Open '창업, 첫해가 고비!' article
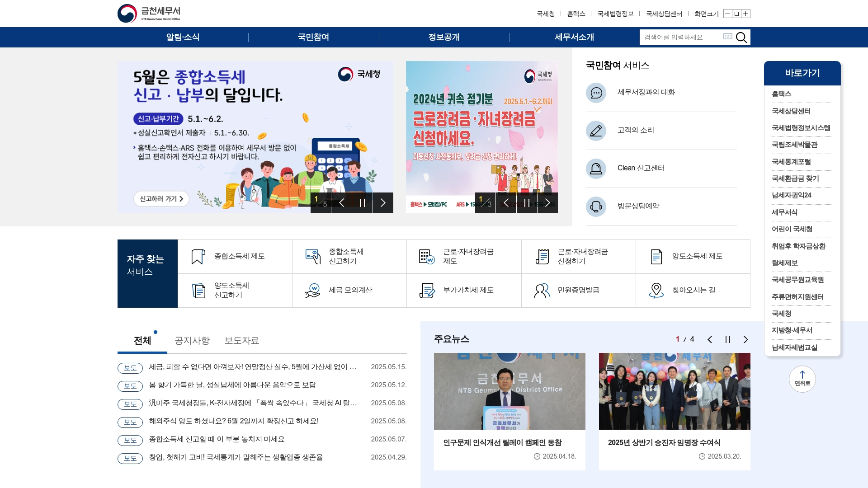The image size is (868, 488). [236, 457]
